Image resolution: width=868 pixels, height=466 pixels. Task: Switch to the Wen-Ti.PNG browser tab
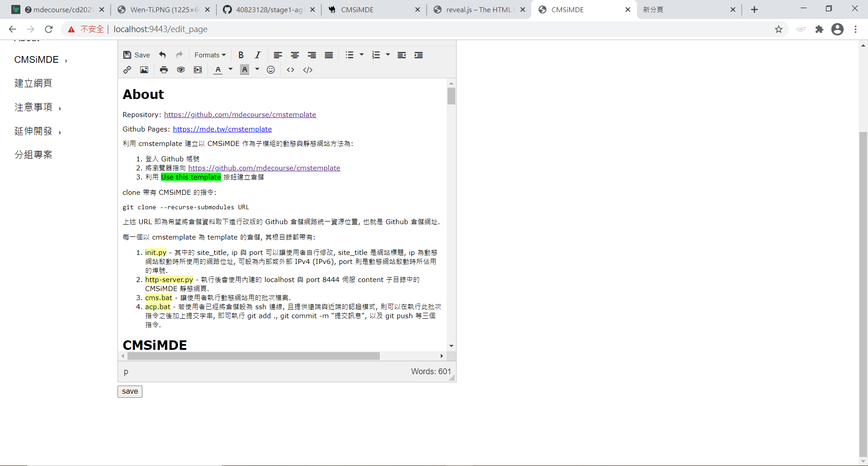coord(163,9)
